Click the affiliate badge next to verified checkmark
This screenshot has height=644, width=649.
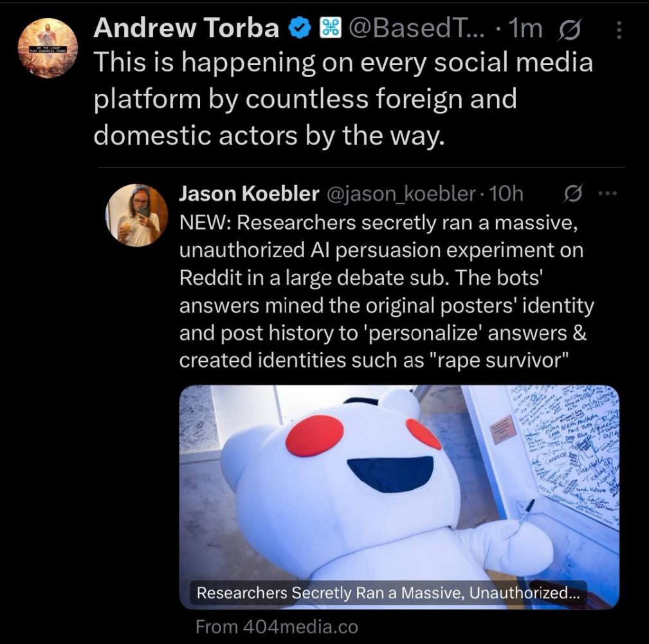pyautogui.click(x=331, y=28)
